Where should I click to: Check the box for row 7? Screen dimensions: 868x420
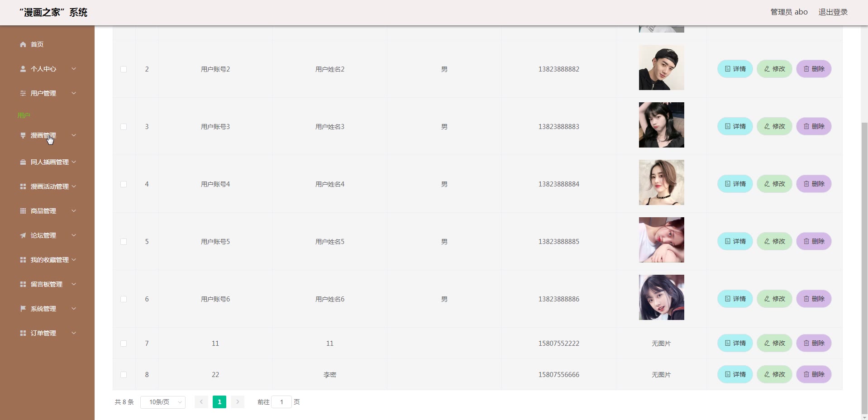coord(124,344)
